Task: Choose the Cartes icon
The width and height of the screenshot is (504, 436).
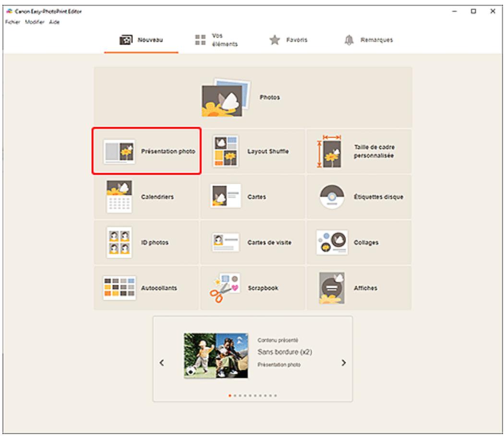Action: [226, 196]
